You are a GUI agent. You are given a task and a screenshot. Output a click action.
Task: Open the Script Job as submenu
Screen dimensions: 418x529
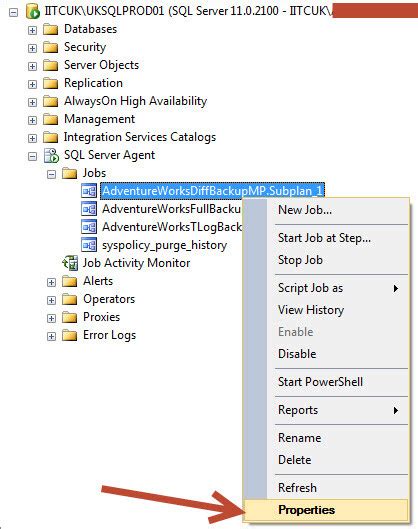(337, 288)
